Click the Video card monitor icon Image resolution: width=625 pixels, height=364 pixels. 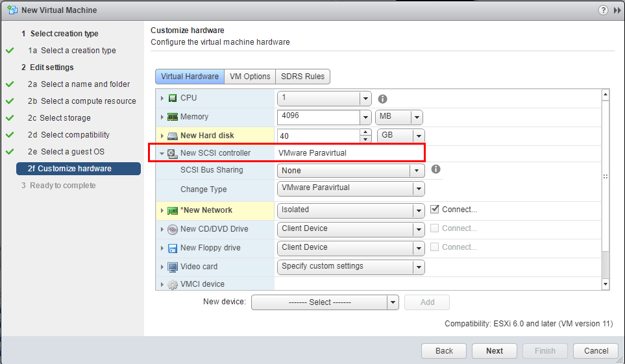point(173,267)
